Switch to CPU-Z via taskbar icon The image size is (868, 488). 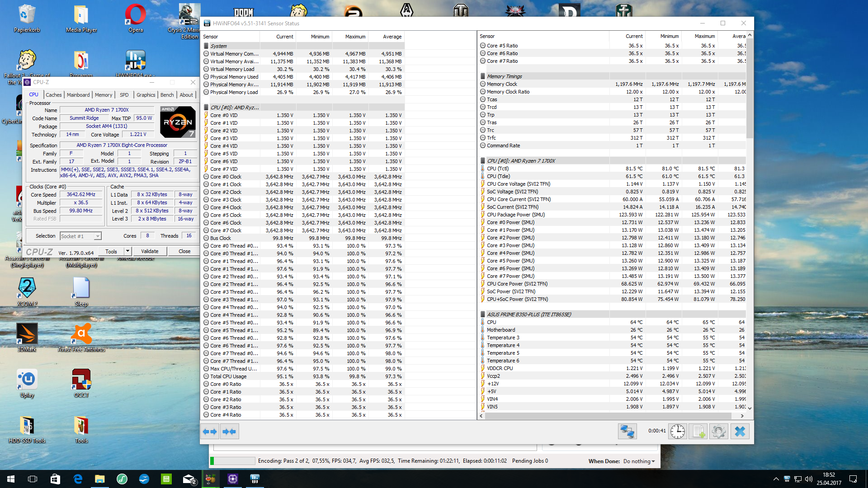(233, 479)
